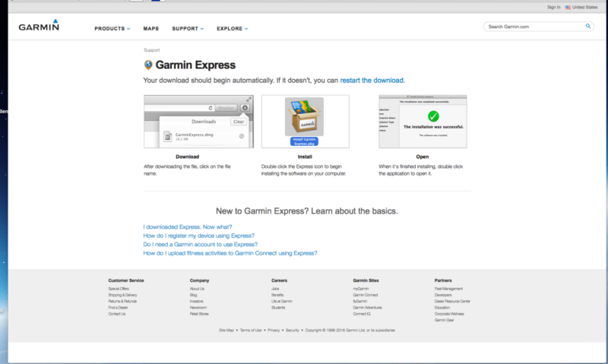Click the Search Garmin.com field

(538, 27)
